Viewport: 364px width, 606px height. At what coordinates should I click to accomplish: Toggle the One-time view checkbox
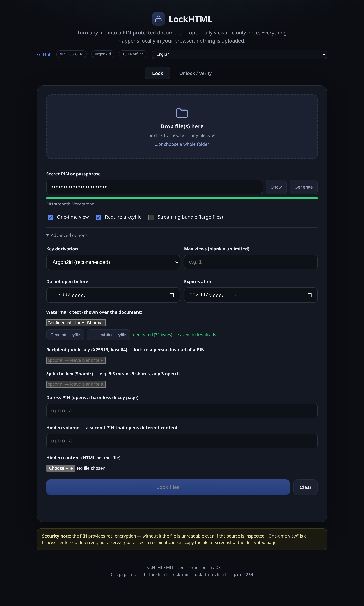[50, 217]
